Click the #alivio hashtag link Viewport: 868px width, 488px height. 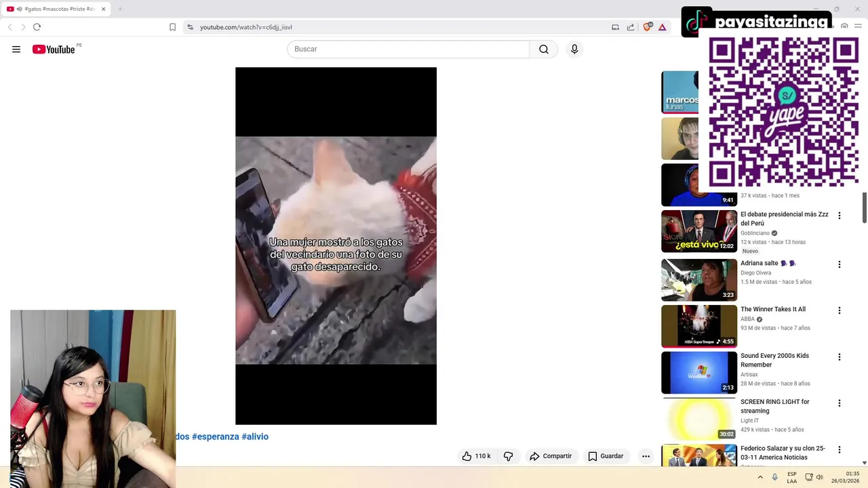point(255,436)
